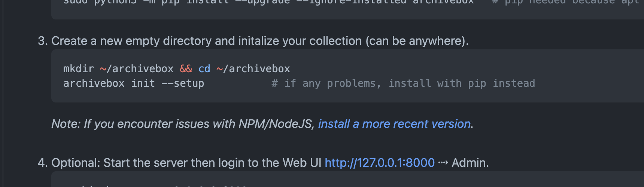The width and height of the screenshot is (644, 187).
Task: Open the http://127.0.0.1:8000 link
Action: [x=380, y=163]
